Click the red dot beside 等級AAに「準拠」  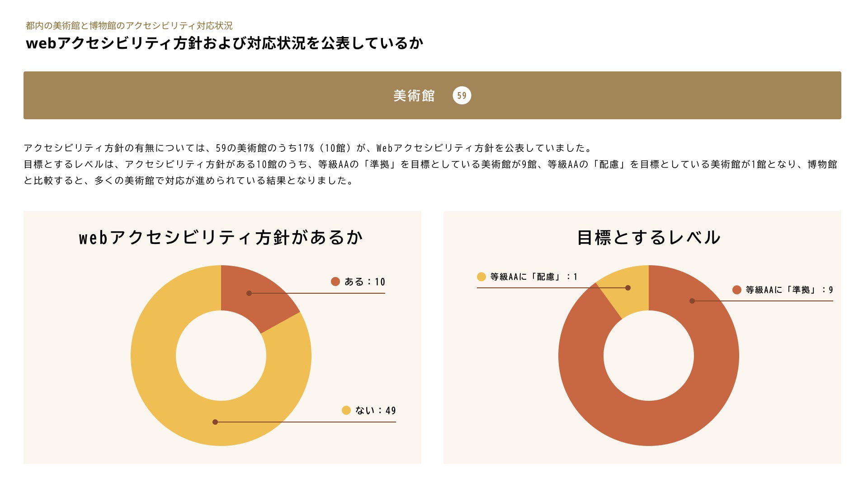point(736,290)
